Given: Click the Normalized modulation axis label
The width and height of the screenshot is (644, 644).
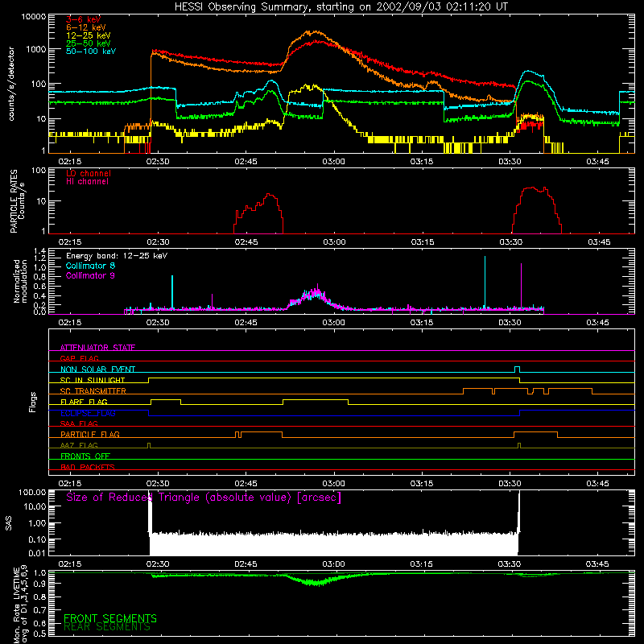Looking at the screenshot, I should [x=20, y=281].
